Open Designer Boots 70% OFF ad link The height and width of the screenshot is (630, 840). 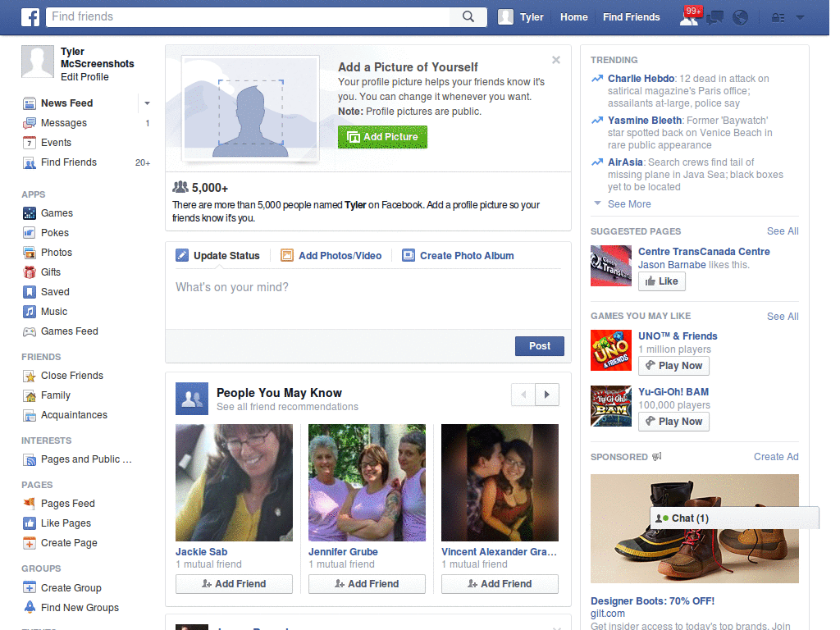coord(652,601)
